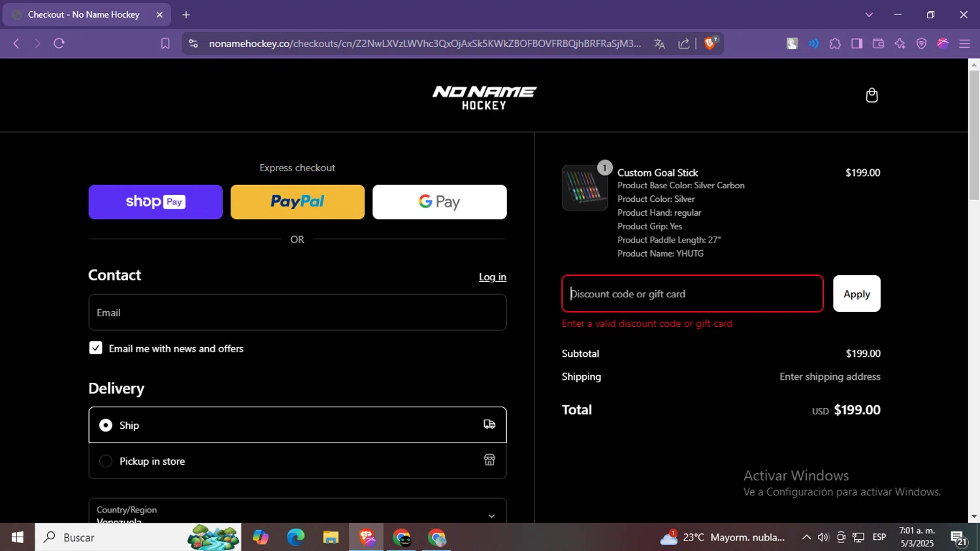Pay with Google Pay button
Viewport: 980px width, 551px height.
coord(440,202)
